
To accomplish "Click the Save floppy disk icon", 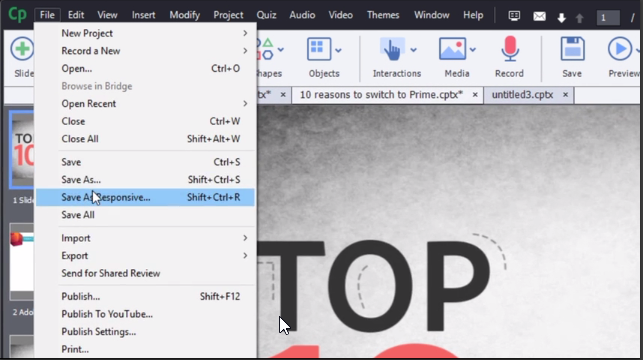I will coord(572,49).
